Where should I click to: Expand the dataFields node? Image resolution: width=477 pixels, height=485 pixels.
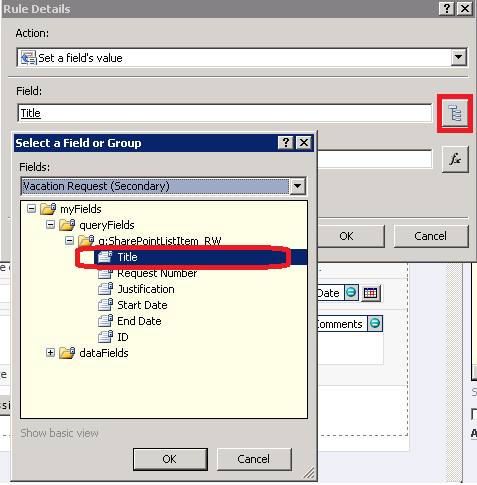(50, 352)
